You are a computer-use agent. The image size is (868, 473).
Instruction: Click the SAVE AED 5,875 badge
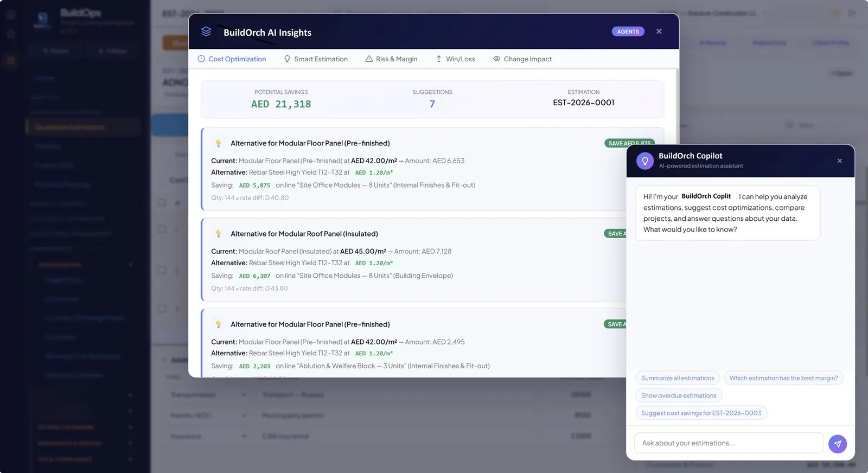click(629, 143)
